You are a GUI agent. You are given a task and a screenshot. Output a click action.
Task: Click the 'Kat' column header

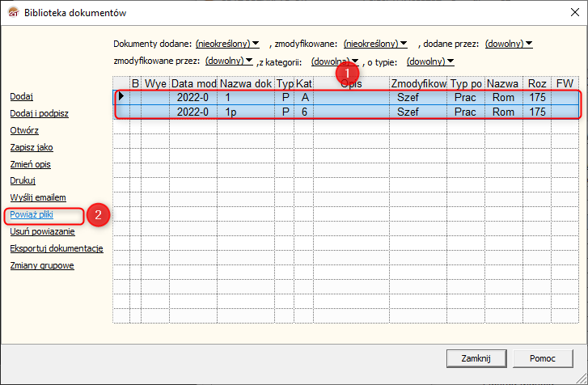pos(304,83)
